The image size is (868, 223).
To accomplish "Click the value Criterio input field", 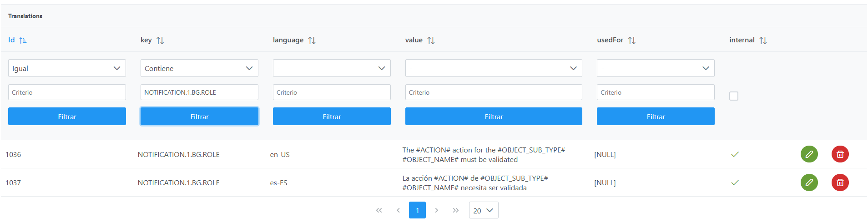I will [494, 92].
